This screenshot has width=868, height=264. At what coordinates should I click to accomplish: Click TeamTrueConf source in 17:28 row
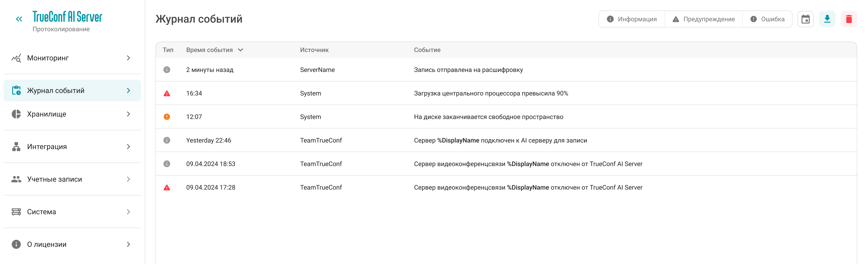(x=321, y=188)
